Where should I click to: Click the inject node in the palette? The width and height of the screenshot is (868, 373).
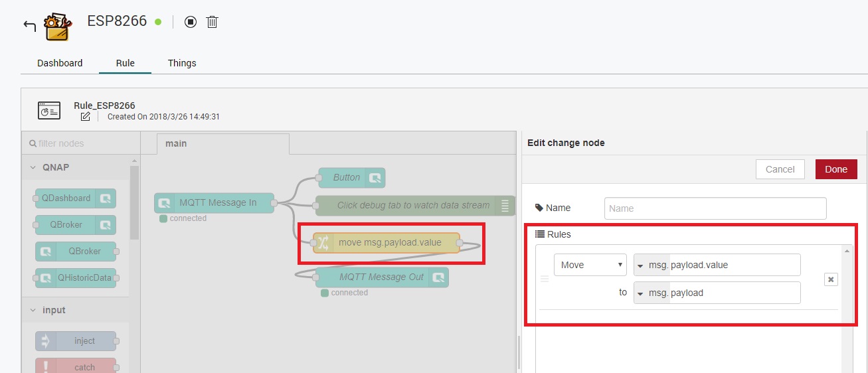tap(76, 340)
